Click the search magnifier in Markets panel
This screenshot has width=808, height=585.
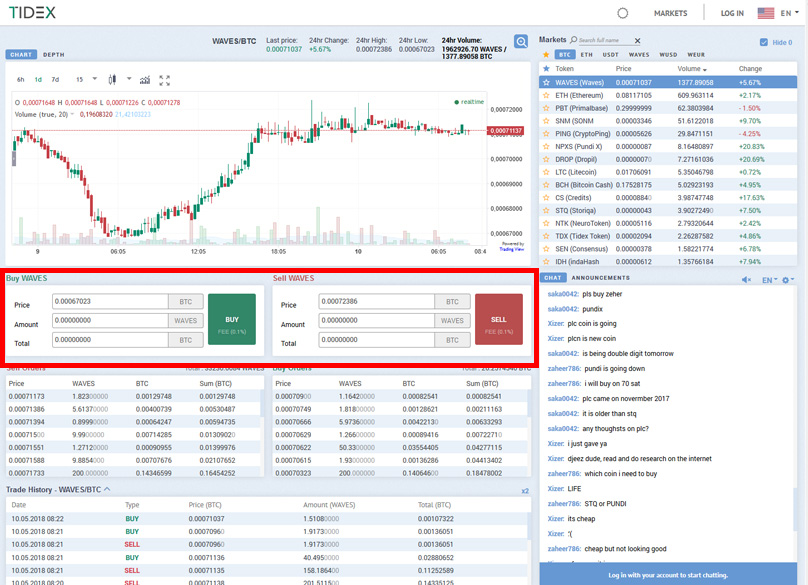(574, 40)
